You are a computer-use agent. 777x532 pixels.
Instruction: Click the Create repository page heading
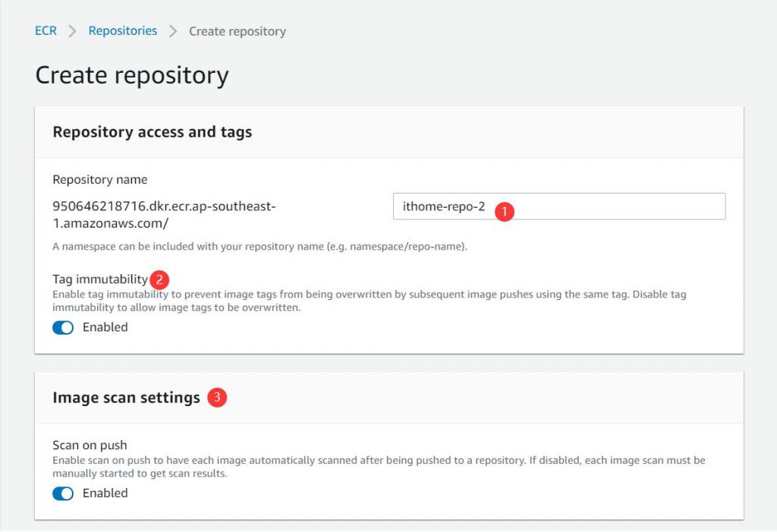coord(132,76)
